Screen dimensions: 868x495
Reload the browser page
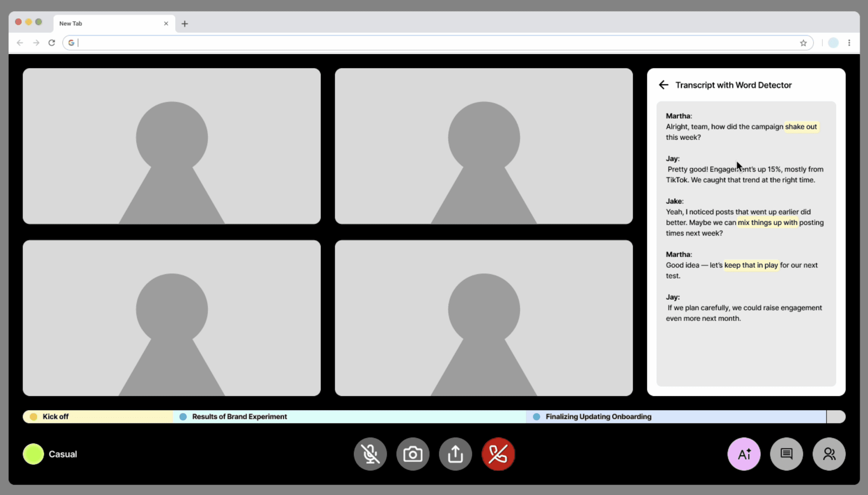(x=52, y=43)
